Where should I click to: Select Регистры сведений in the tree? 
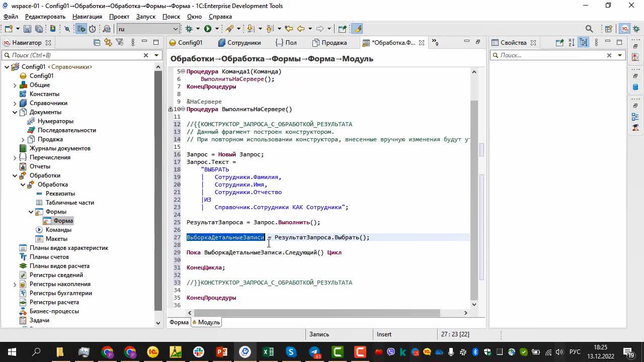(x=56, y=275)
